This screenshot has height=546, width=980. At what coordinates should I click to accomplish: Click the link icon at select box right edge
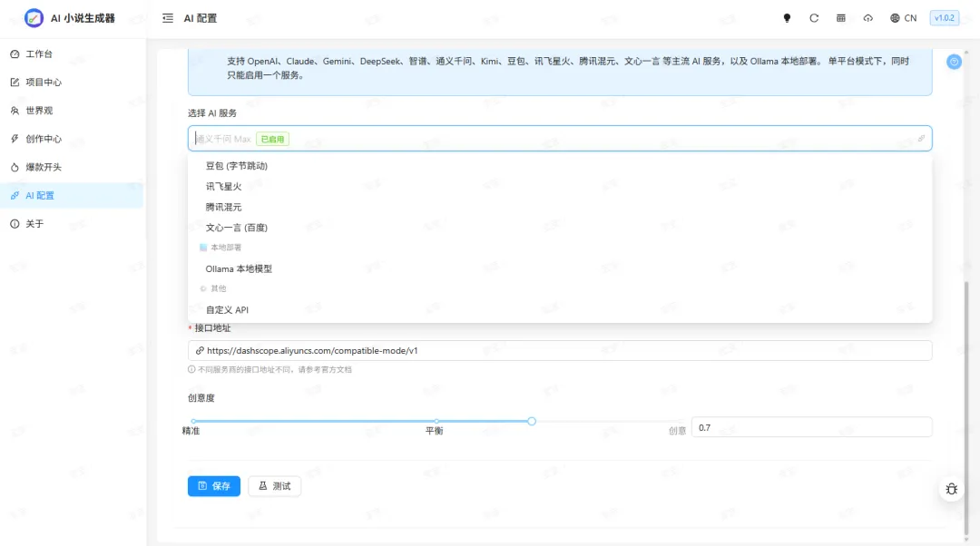(x=921, y=138)
